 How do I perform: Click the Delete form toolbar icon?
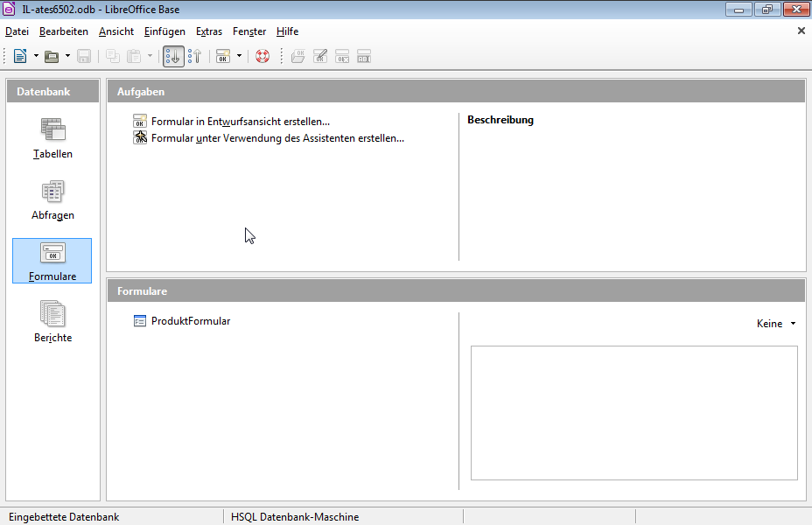[x=342, y=56]
